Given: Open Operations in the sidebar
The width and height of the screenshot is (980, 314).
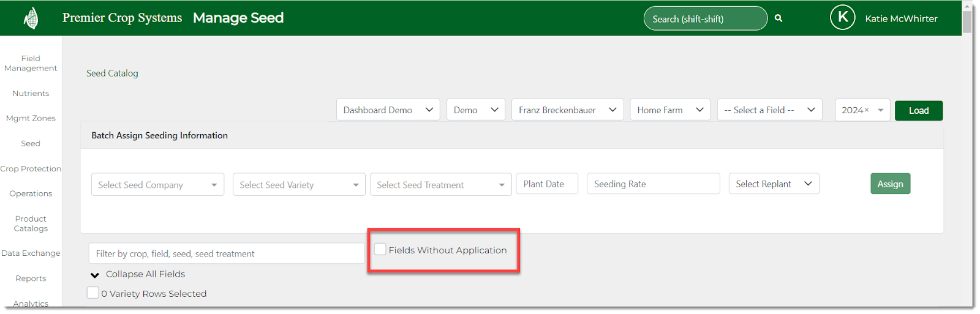Looking at the screenshot, I should [31, 193].
